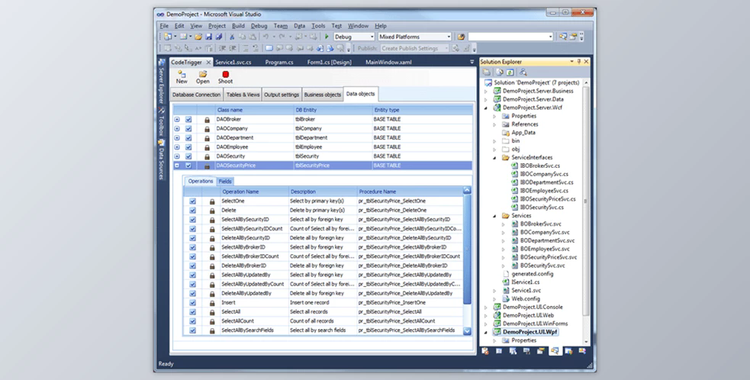The width and height of the screenshot is (750, 380).
Task: Click Solution Explorer Show All Files icon
Action: point(500,72)
